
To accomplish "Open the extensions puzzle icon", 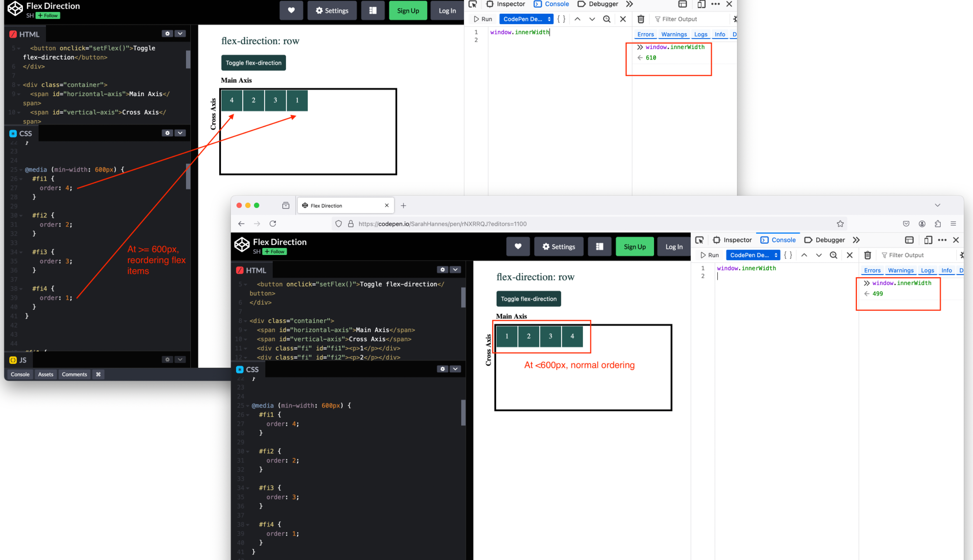I will pyautogui.click(x=937, y=223).
